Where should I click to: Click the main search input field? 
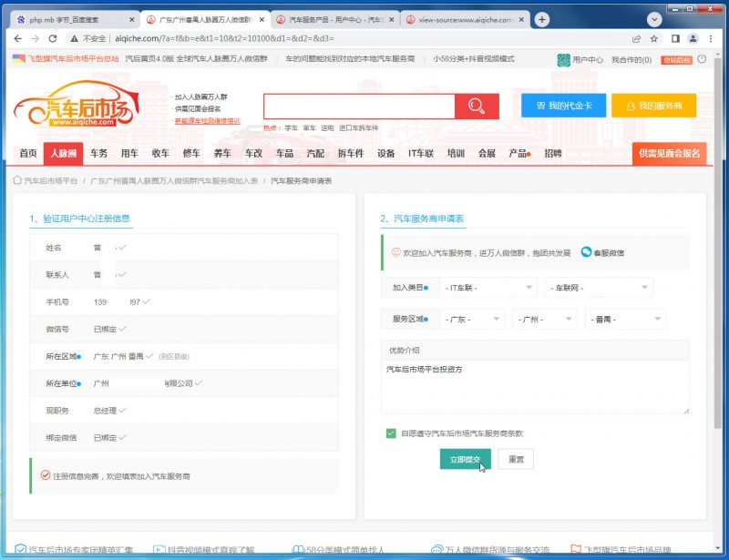[x=359, y=106]
